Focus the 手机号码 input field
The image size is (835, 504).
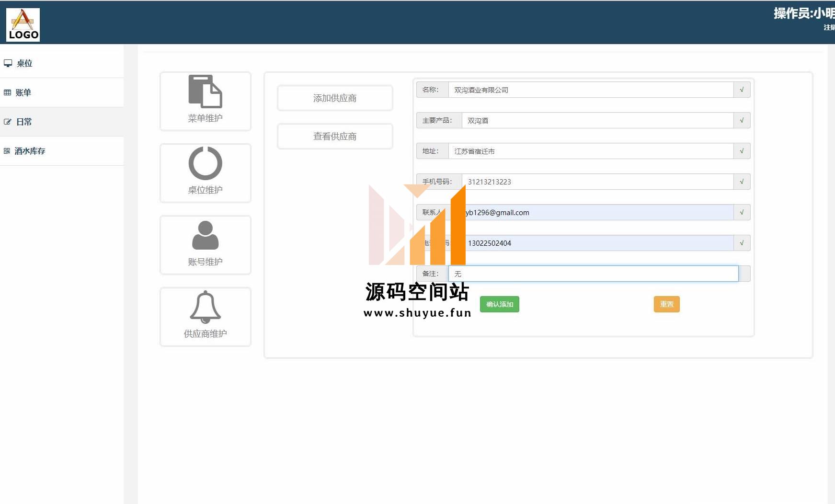597,182
